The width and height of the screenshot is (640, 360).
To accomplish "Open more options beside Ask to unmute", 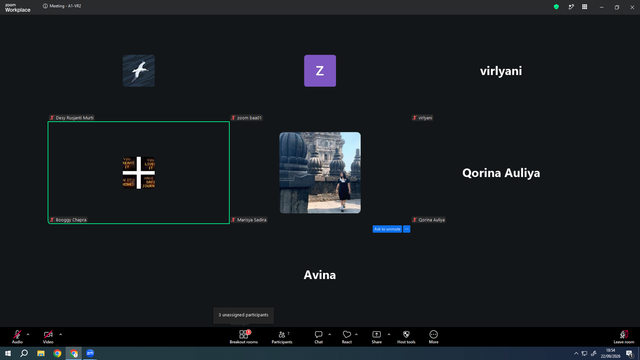I will 407,229.
